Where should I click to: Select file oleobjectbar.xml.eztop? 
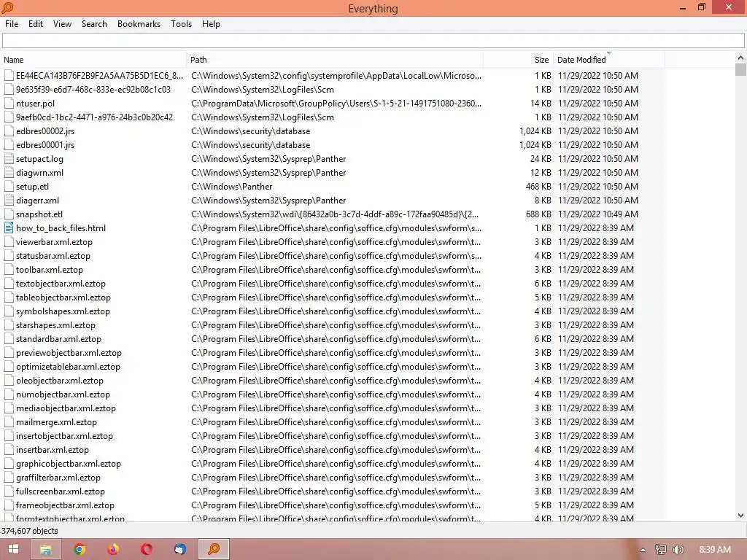point(60,380)
